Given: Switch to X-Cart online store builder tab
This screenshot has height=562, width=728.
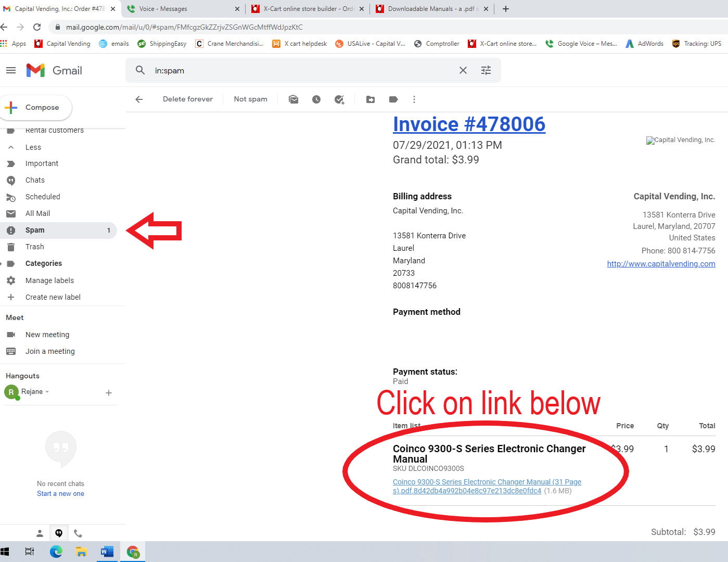Looking at the screenshot, I should tap(307, 9).
